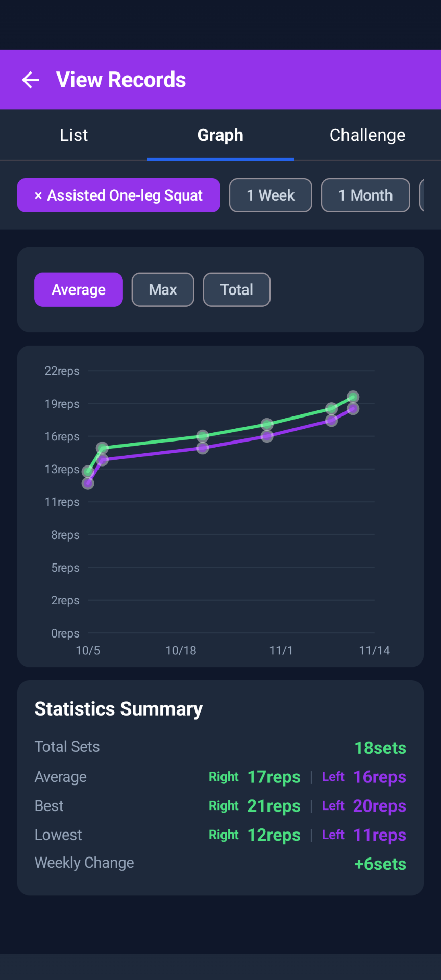Select the 1 Week range
Screen dimensions: 441x980
tap(271, 195)
